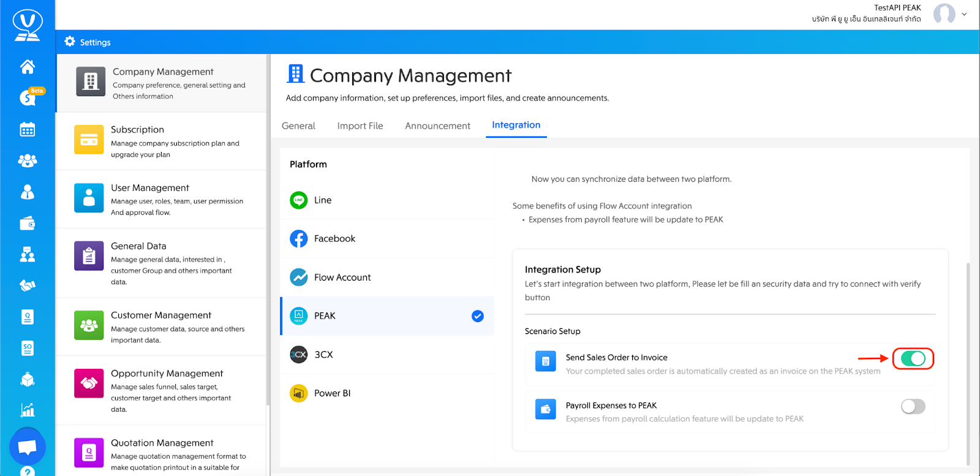Click the Company Management menu title
Image resolution: width=980 pixels, height=476 pixels.
point(163,72)
